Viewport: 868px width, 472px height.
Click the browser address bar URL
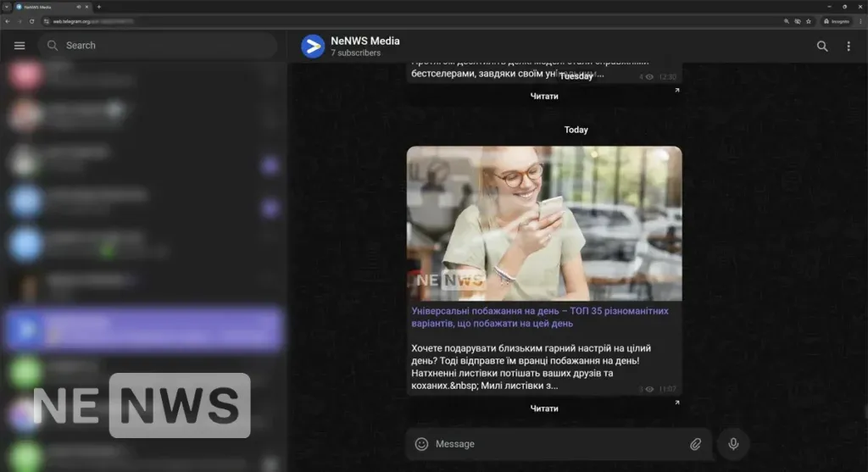(93, 21)
